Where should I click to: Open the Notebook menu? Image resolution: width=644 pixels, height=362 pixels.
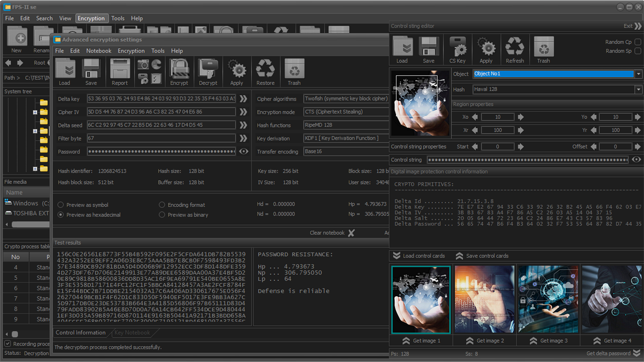click(99, 51)
